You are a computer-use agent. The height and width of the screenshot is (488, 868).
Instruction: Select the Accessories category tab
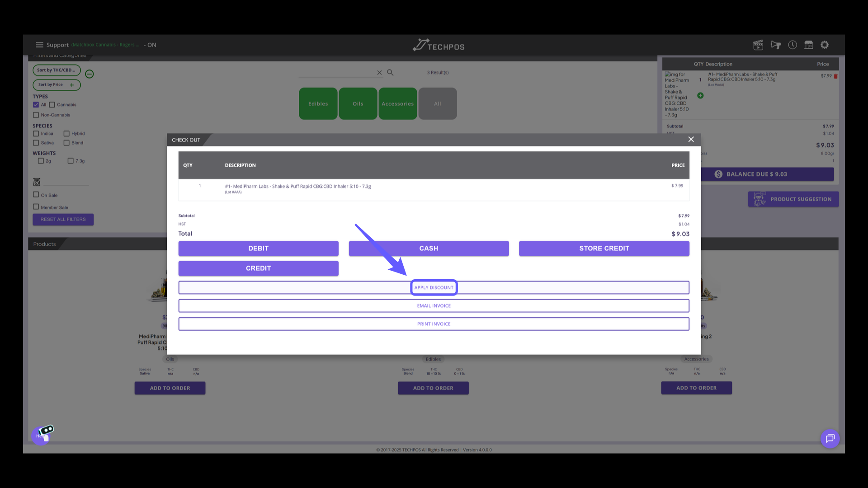click(397, 103)
